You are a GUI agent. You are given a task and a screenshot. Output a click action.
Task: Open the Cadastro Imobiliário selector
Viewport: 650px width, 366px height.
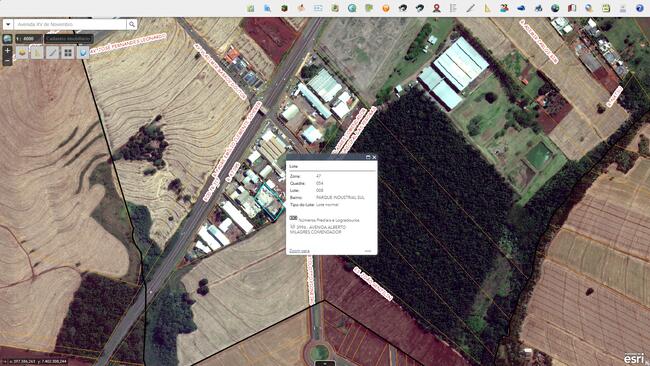[69, 39]
